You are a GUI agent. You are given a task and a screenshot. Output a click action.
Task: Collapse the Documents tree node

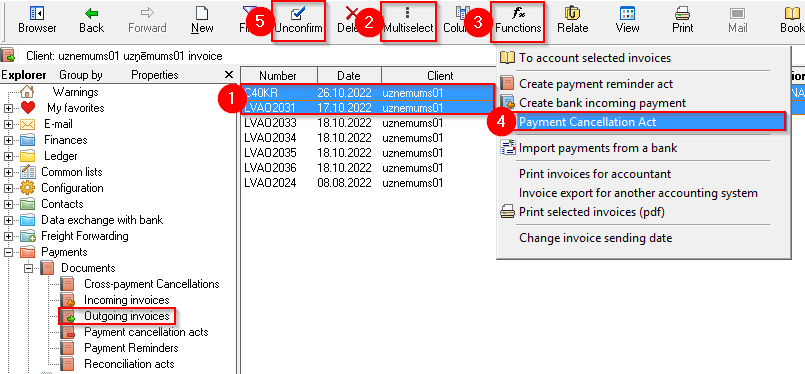click(x=28, y=268)
